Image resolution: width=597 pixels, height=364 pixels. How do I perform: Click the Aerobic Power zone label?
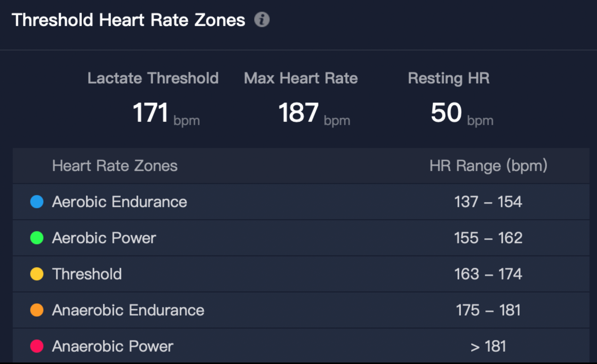pos(104,238)
